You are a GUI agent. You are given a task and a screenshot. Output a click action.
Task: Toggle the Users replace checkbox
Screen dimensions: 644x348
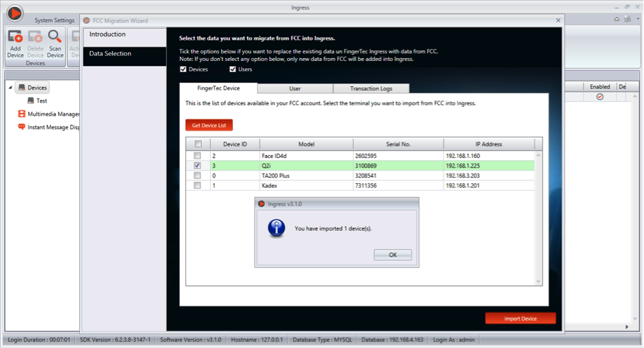click(233, 69)
